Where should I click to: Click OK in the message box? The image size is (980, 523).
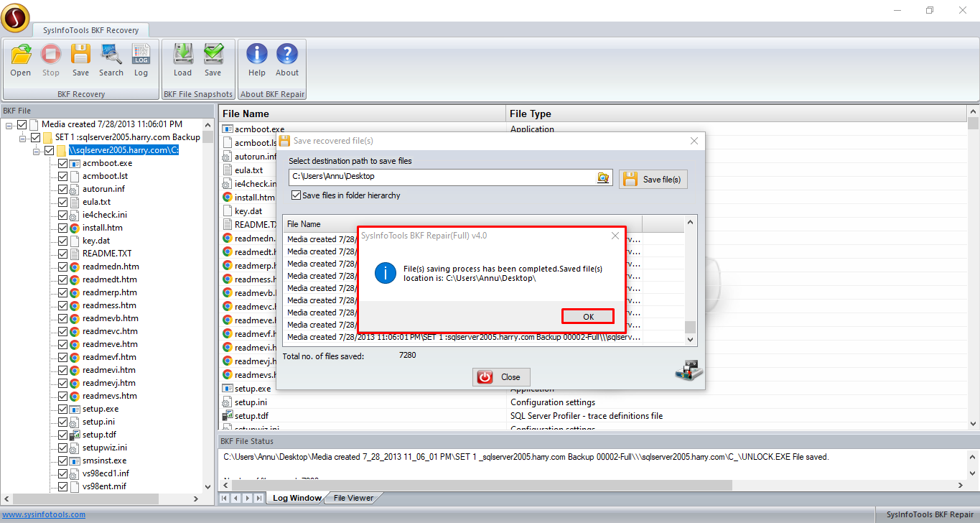click(588, 317)
